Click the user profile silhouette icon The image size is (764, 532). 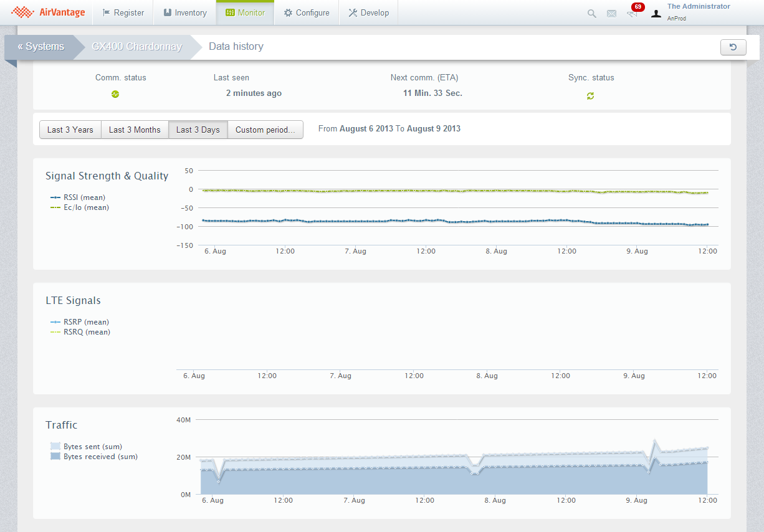(656, 13)
